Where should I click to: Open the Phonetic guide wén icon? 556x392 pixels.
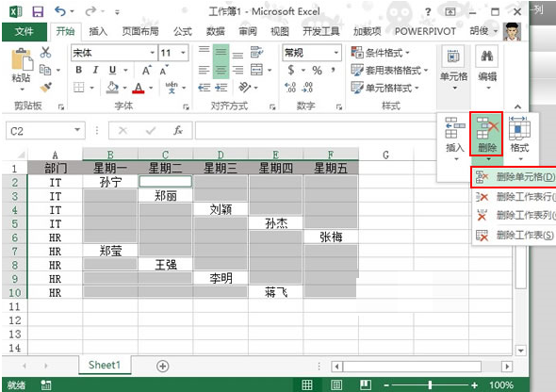[x=172, y=88]
